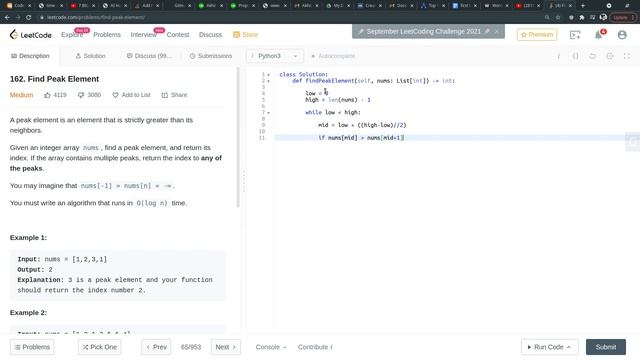Close the September LeetCoding Challenge banner
Image resolution: width=640 pixels, height=360 pixels.
tap(496, 31)
